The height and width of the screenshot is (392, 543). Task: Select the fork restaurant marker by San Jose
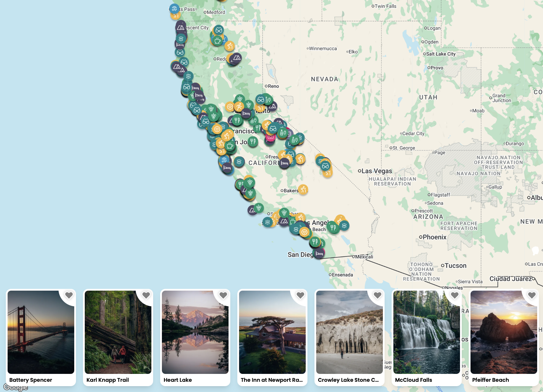[253, 142]
